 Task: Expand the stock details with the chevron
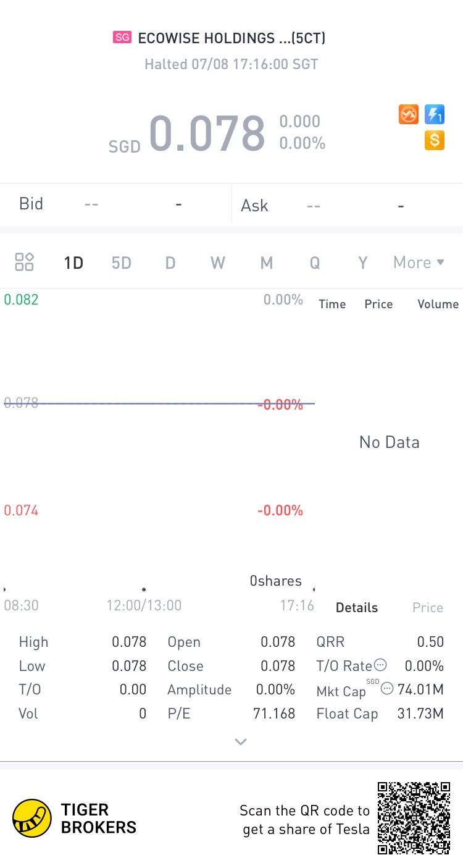pyautogui.click(x=241, y=741)
